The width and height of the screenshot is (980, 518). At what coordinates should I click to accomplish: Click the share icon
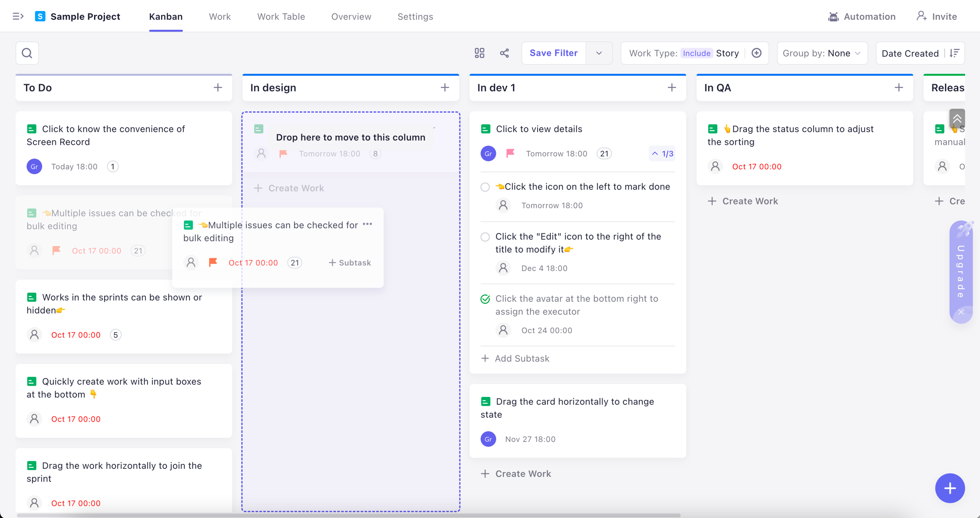504,53
